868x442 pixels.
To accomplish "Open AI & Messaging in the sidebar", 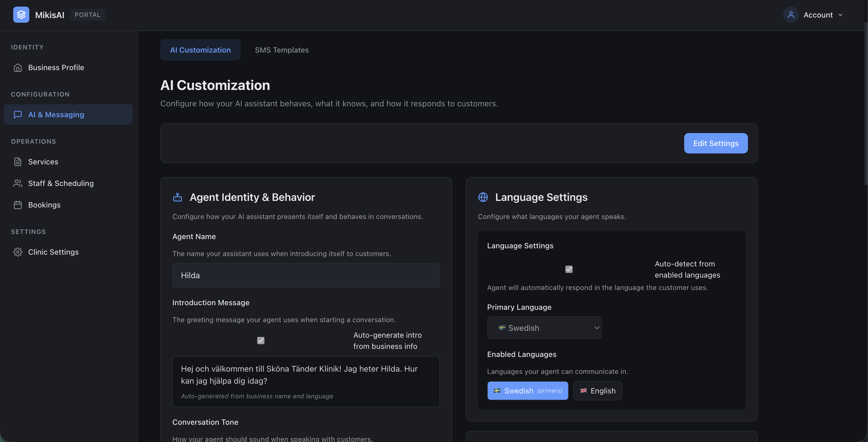I will pos(68,115).
